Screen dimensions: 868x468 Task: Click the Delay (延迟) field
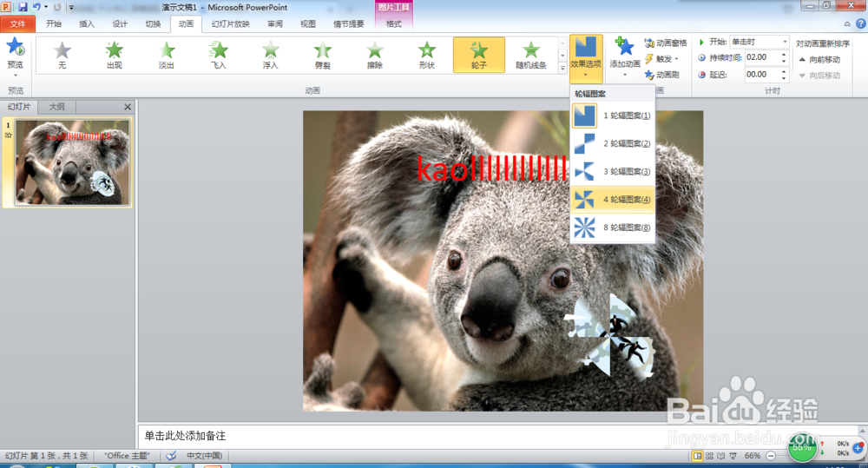762,75
